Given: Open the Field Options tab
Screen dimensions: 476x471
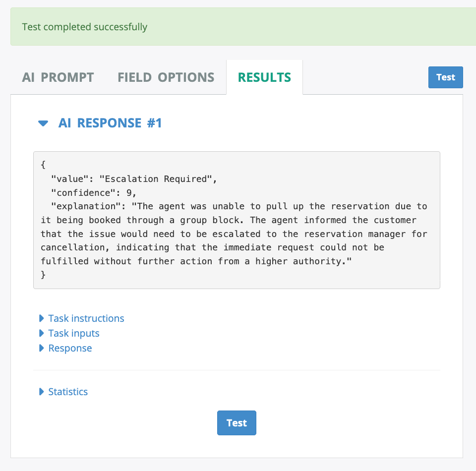Looking at the screenshot, I should click(x=166, y=77).
